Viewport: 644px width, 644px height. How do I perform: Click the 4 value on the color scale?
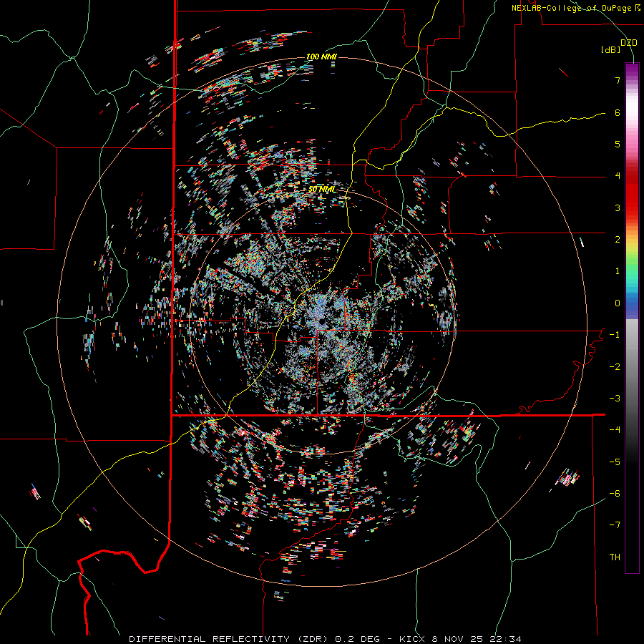click(618, 176)
